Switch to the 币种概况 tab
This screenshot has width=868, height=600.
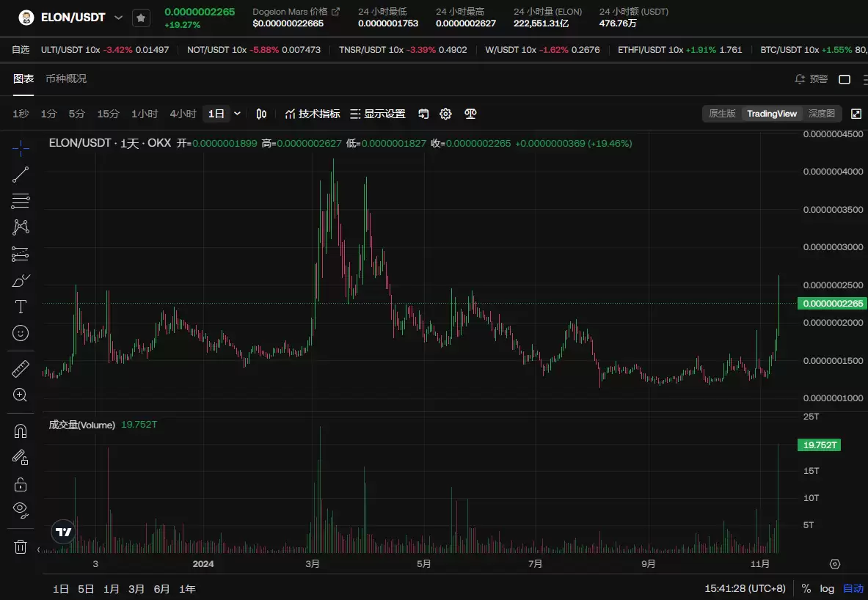66,78
